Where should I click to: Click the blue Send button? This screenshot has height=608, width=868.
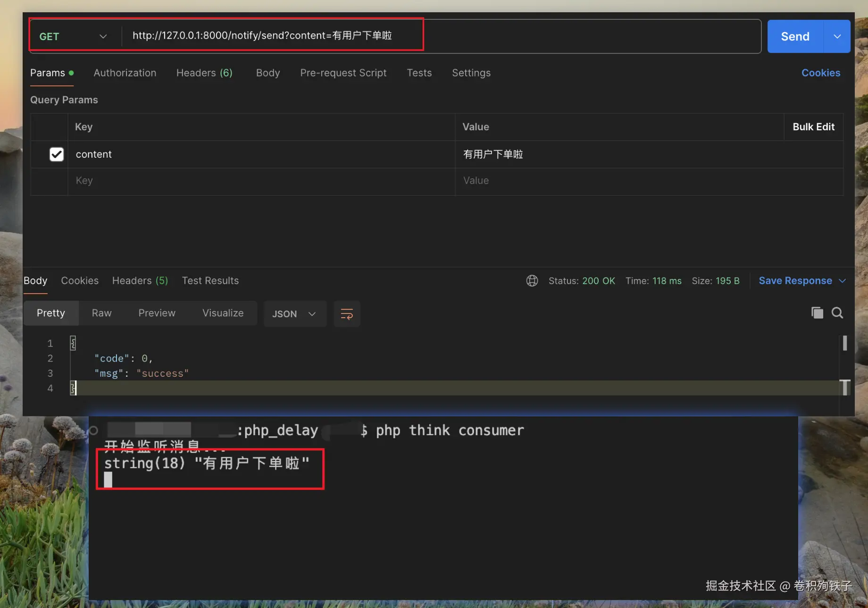point(795,36)
